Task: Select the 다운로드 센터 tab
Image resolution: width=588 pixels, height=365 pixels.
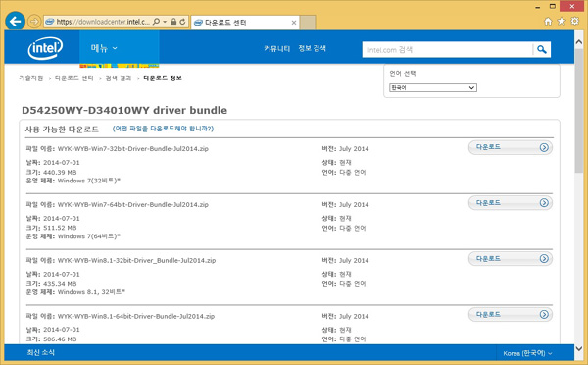Action: [246, 23]
